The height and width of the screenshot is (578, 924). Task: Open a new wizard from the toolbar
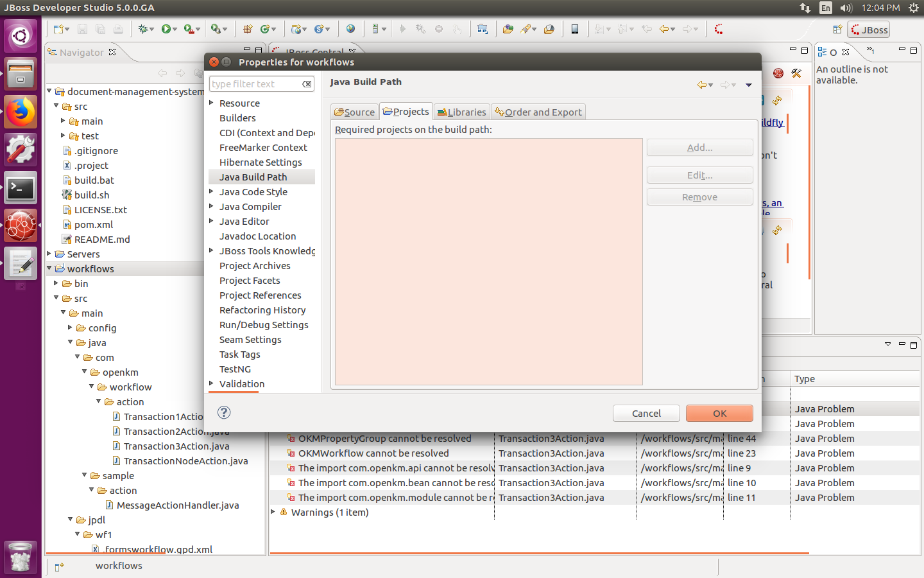[x=58, y=29]
